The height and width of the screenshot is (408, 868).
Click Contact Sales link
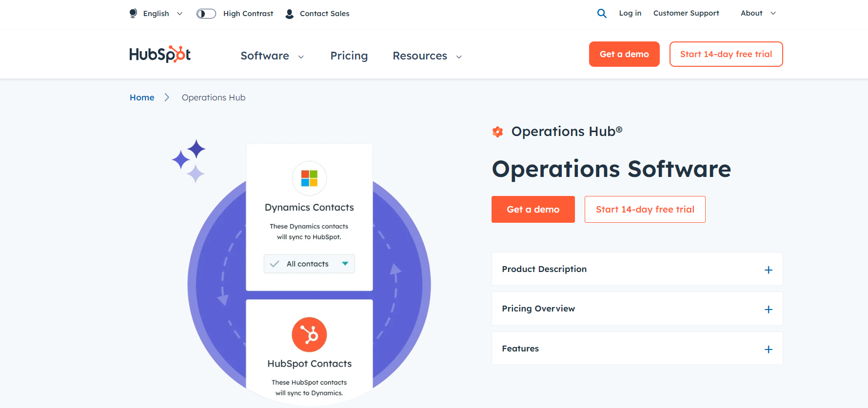325,14
